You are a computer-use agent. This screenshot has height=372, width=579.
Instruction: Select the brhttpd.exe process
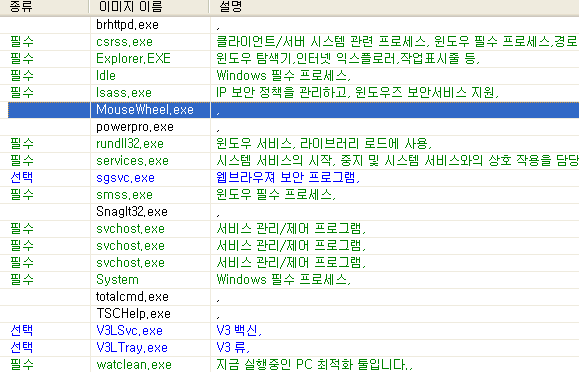127,25
